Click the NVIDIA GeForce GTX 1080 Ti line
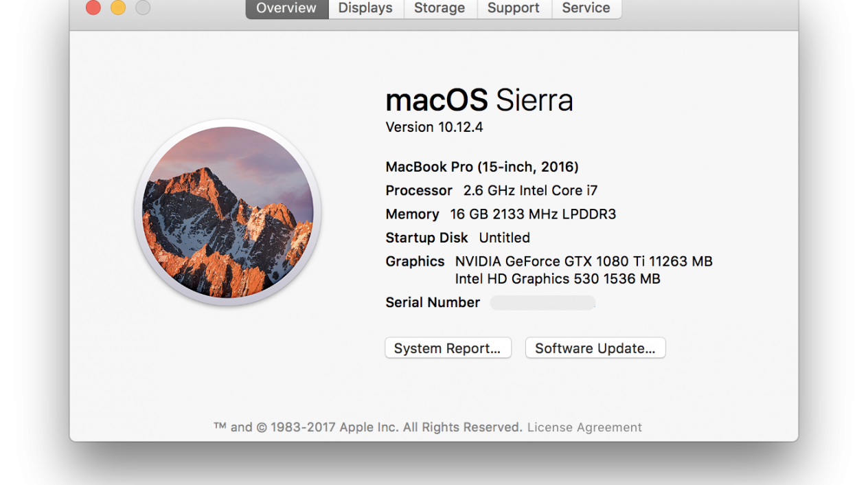This screenshot has height=485, width=868. click(x=584, y=261)
